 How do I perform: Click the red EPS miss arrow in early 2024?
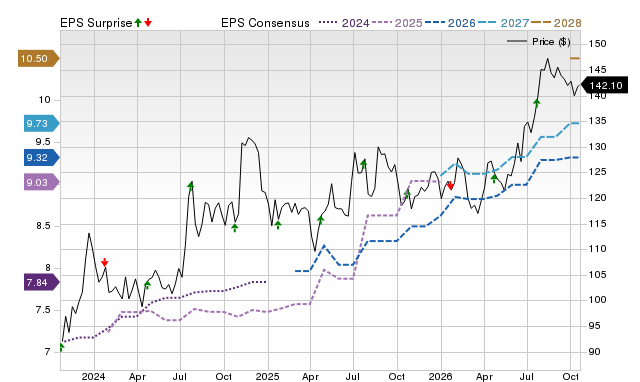click(x=104, y=262)
